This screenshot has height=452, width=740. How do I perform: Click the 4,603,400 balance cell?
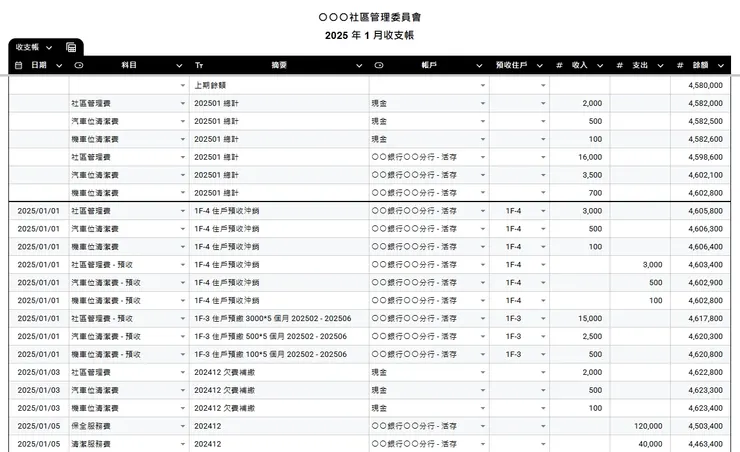click(700, 265)
